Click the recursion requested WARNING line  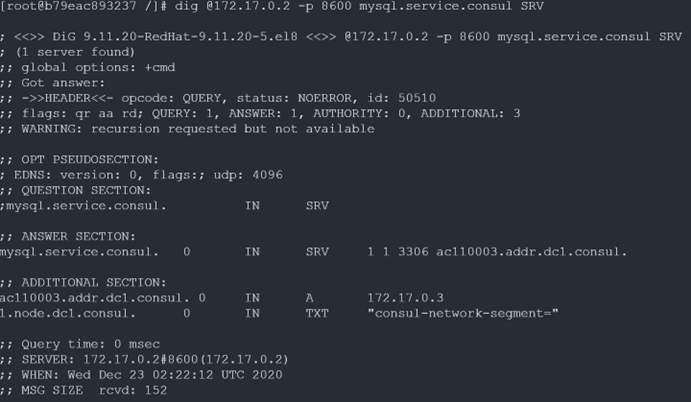click(190, 128)
